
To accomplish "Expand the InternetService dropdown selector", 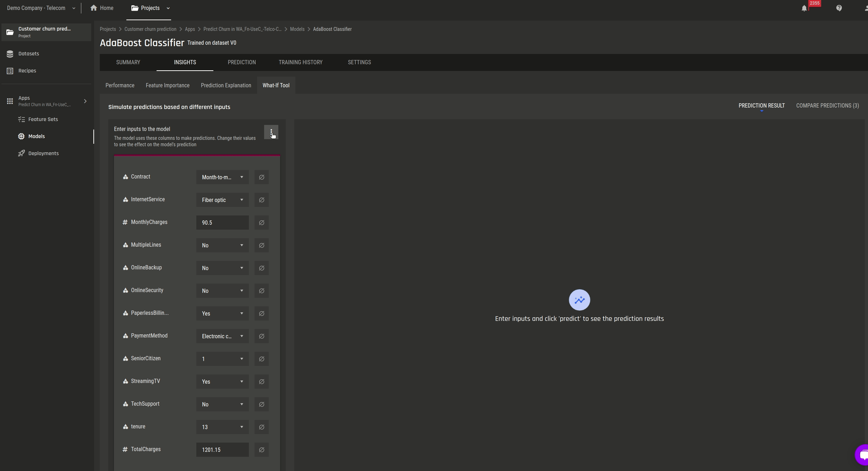I will [223, 199].
